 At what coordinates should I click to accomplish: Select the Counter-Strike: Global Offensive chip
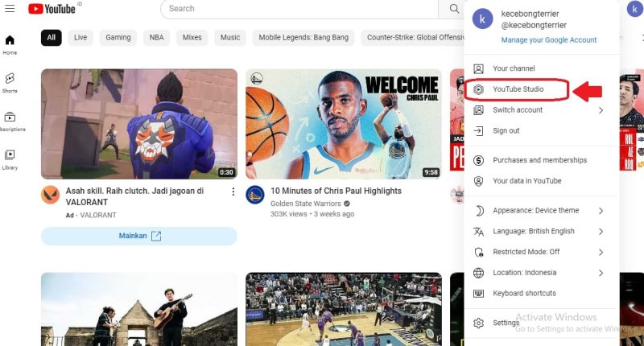[413, 37]
